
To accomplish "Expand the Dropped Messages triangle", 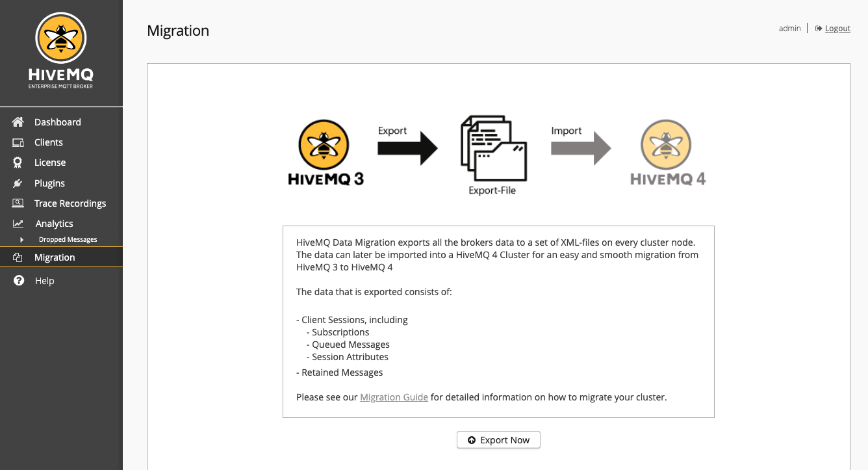I will click(x=21, y=240).
